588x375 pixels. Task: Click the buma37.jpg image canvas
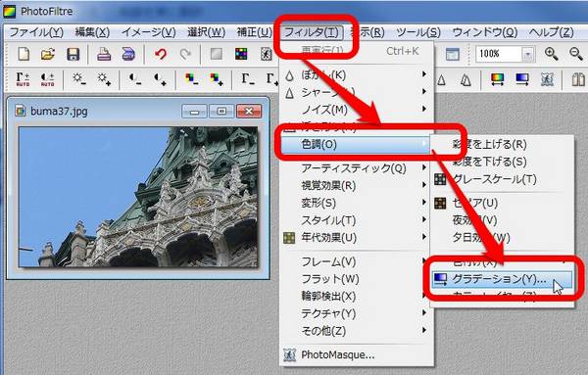tap(138, 197)
